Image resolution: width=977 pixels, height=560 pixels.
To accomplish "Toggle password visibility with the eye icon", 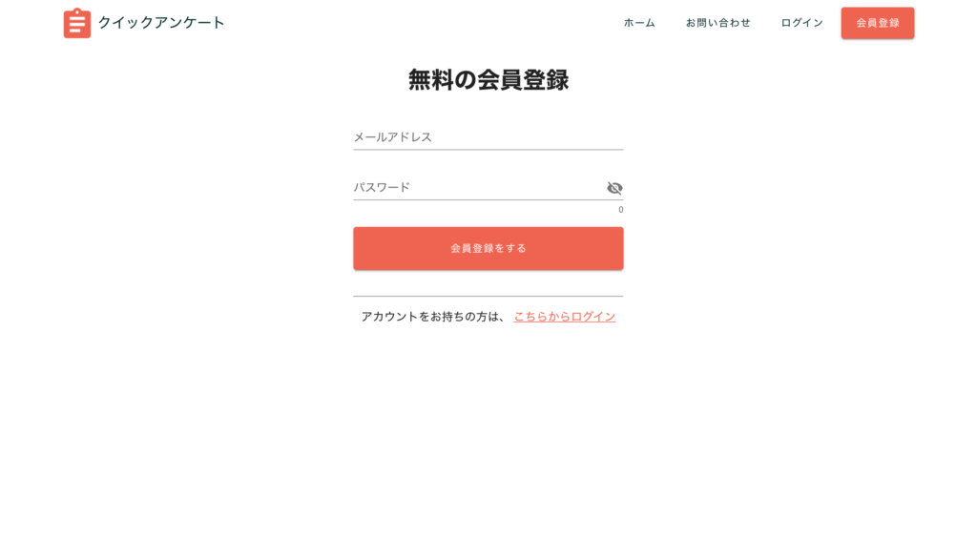I will point(614,188).
